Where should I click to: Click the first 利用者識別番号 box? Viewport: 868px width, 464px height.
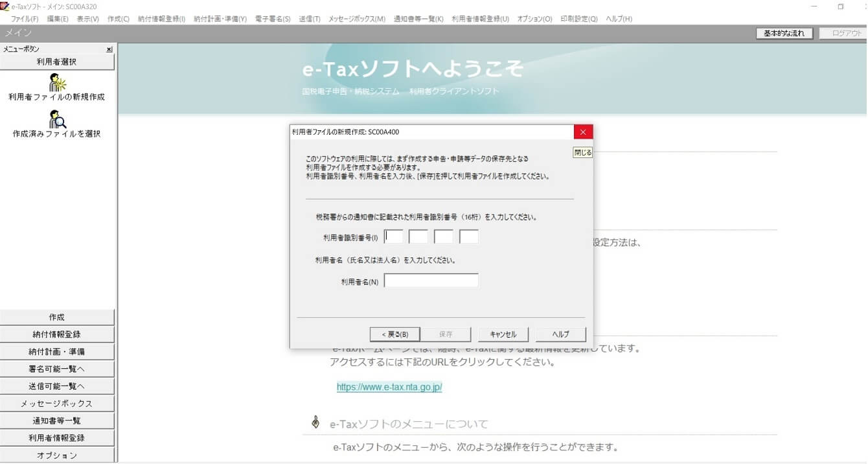point(394,237)
